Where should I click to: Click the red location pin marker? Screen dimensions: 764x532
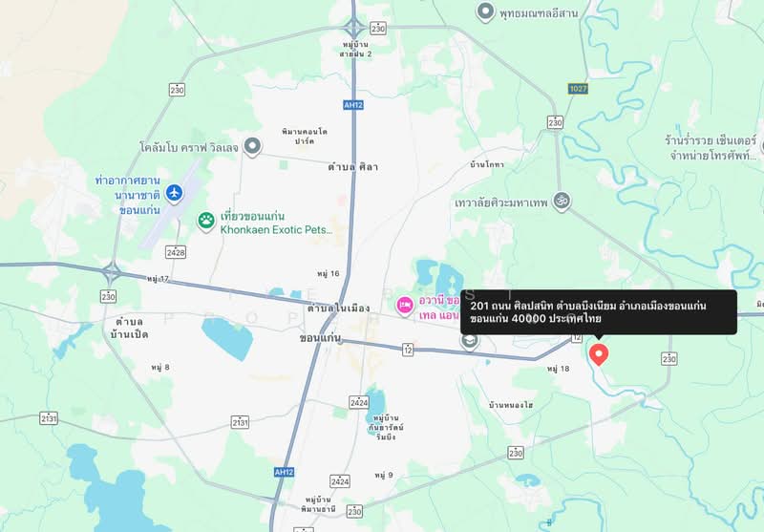coord(599,354)
